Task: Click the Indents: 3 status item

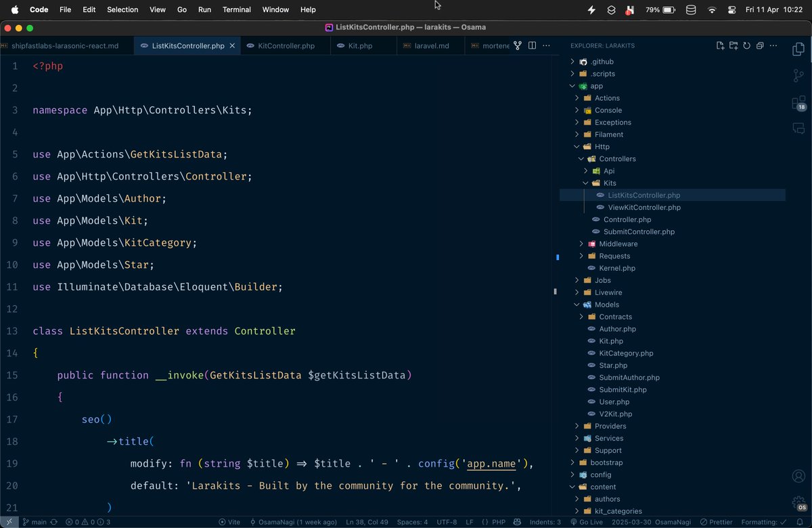Action: [x=545, y=522]
